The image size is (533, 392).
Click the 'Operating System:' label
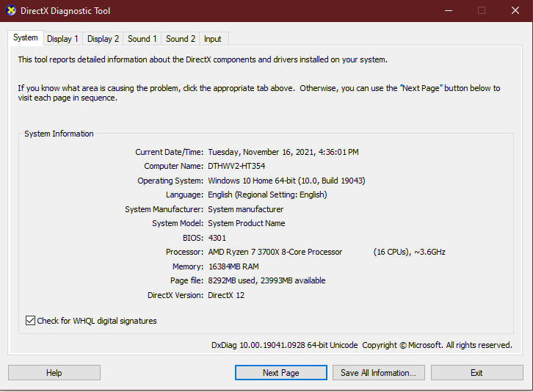click(170, 181)
